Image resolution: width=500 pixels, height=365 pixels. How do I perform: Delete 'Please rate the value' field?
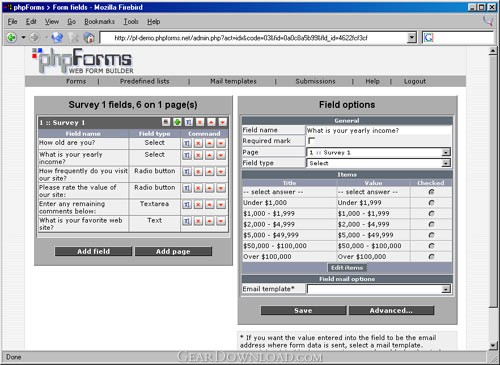click(198, 188)
